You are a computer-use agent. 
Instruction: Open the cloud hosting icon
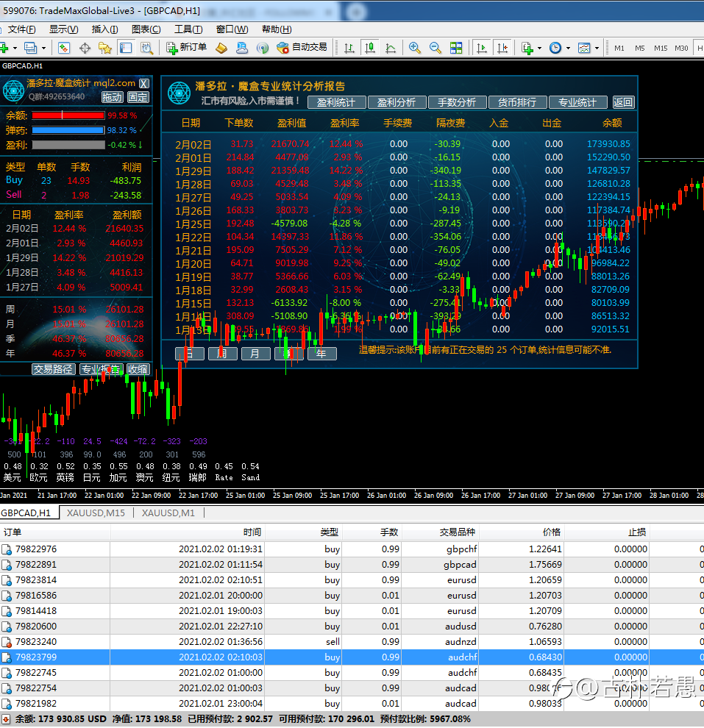pos(242,48)
